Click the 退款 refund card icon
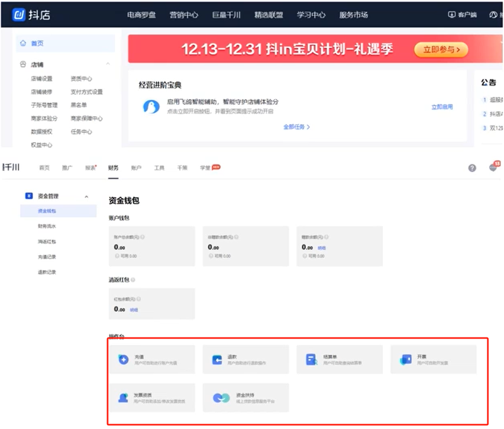The width and height of the screenshot is (504, 429). tap(217, 360)
